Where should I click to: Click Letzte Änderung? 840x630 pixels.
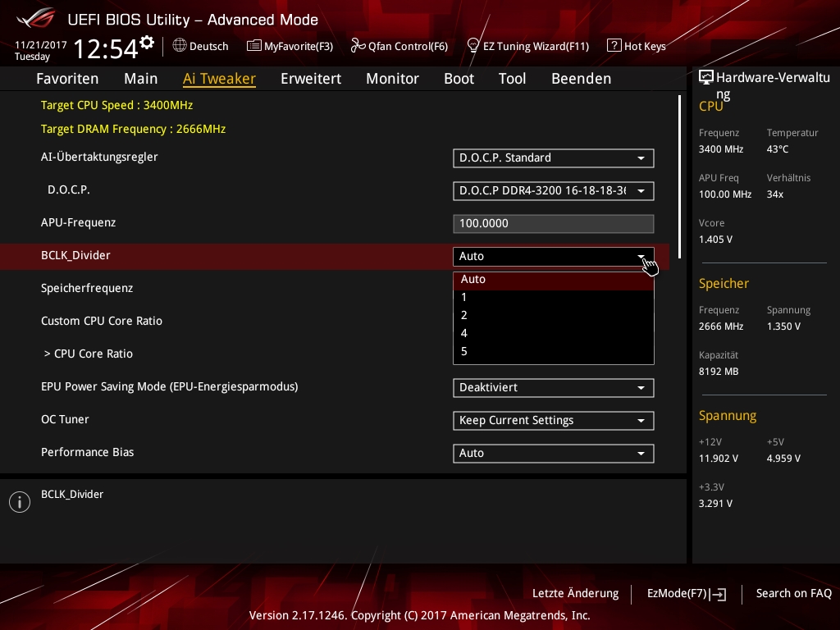pos(575,594)
